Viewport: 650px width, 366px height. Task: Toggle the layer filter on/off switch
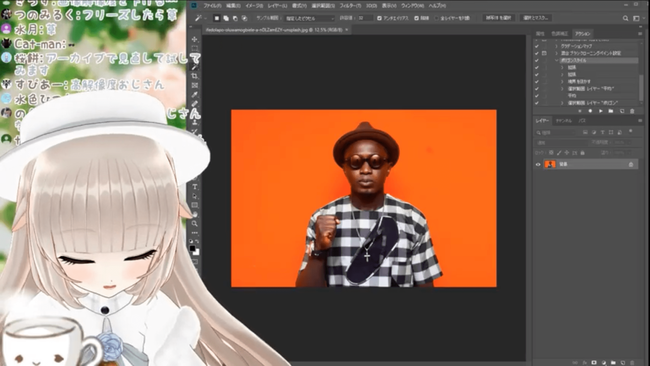click(631, 131)
